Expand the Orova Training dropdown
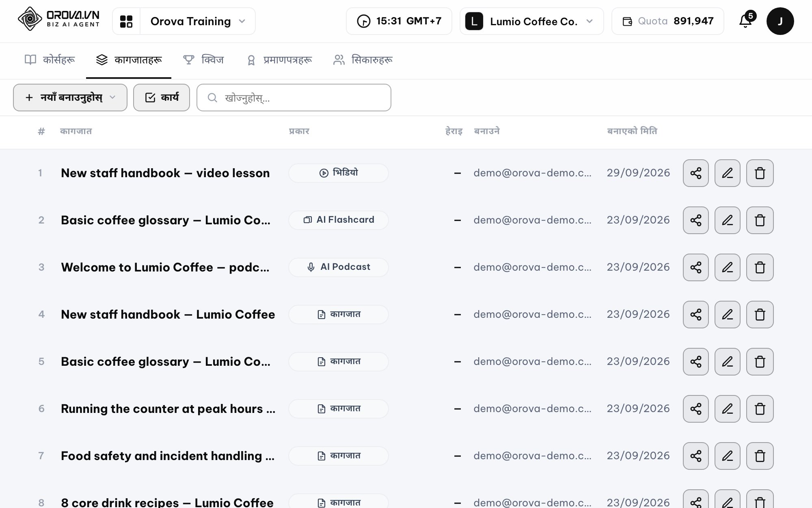The image size is (812, 508). tap(198, 21)
